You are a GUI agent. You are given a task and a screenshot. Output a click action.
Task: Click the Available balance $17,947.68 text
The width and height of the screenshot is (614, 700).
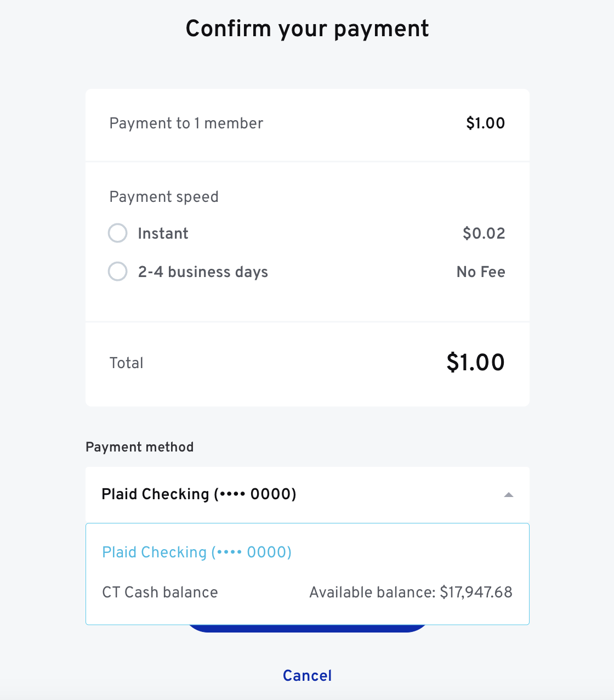411,592
